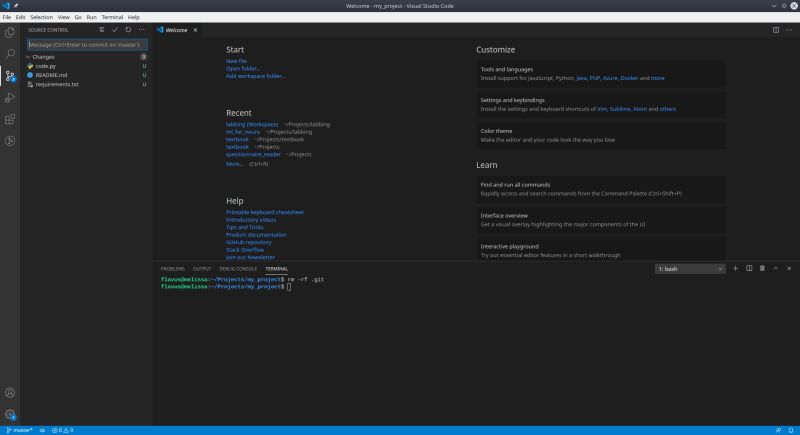Image resolution: width=800 pixels, height=435 pixels.
Task: Click the Interface overview card
Action: click(601, 220)
